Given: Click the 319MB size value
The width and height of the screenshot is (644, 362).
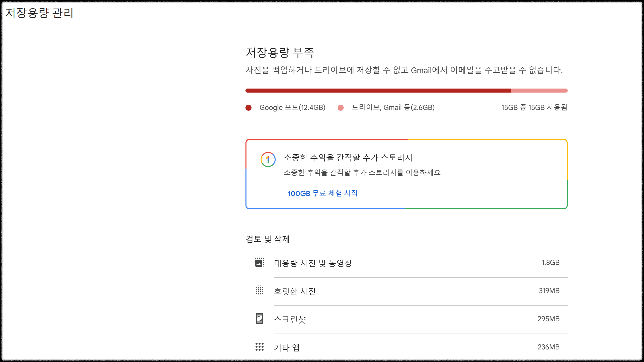Looking at the screenshot, I should (549, 291).
